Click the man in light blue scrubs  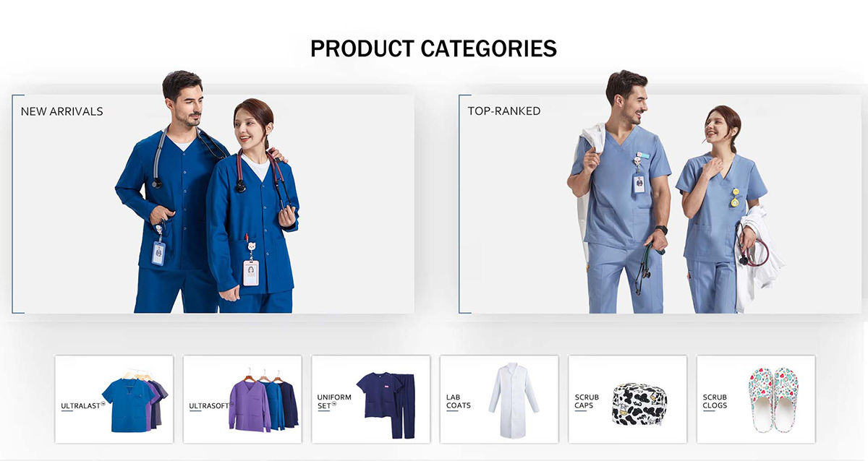click(622, 195)
